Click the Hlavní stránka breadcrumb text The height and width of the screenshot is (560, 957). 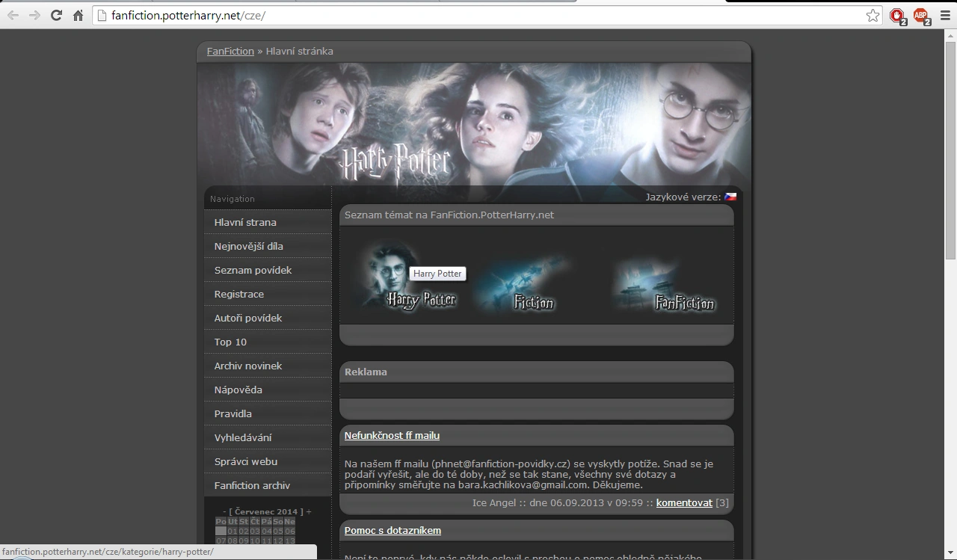[300, 51]
